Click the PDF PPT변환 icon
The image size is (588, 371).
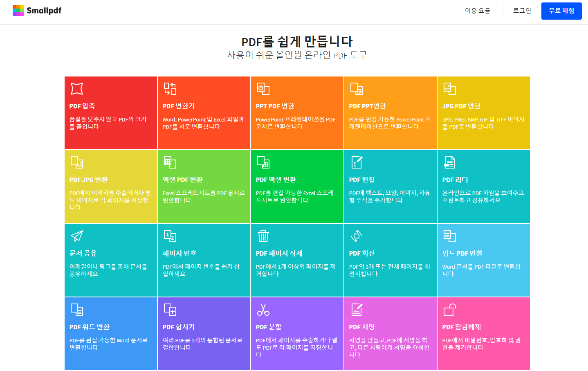356,89
